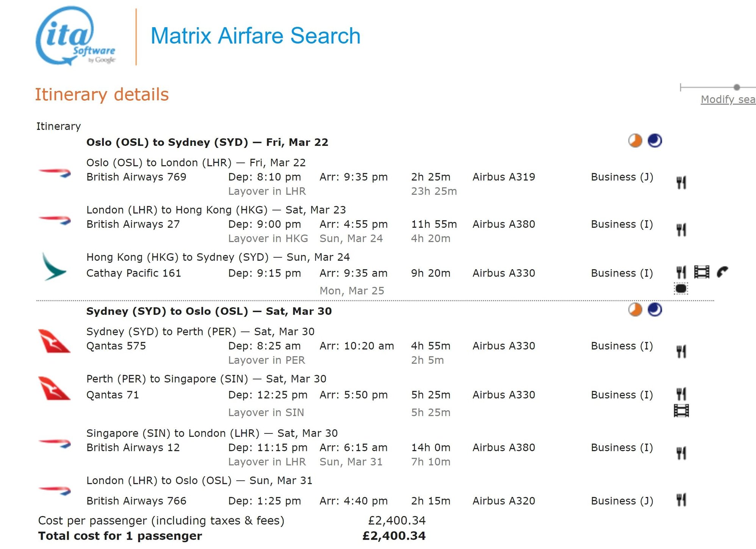Click British Airways logo for flight 27
The width and height of the screenshot is (756, 549).
pyautogui.click(x=55, y=220)
